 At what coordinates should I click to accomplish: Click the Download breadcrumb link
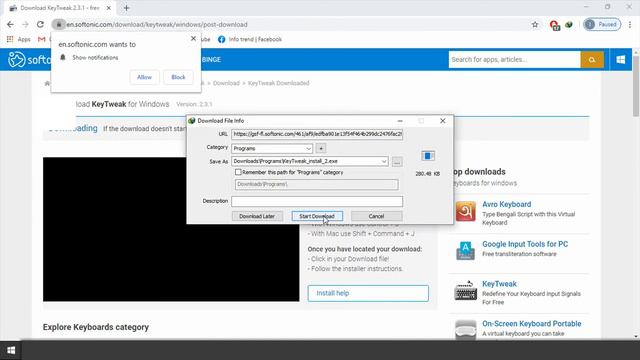tap(226, 83)
